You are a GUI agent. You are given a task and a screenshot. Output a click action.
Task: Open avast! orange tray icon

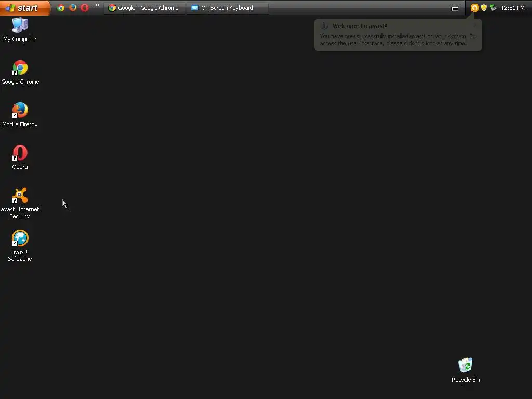click(474, 8)
